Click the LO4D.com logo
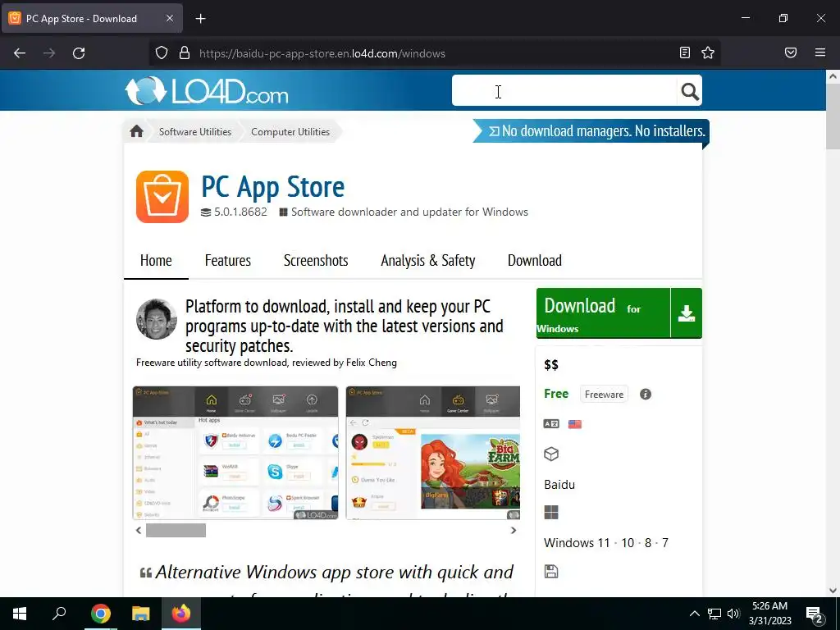Viewport: 840px width, 630px height. click(206, 90)
